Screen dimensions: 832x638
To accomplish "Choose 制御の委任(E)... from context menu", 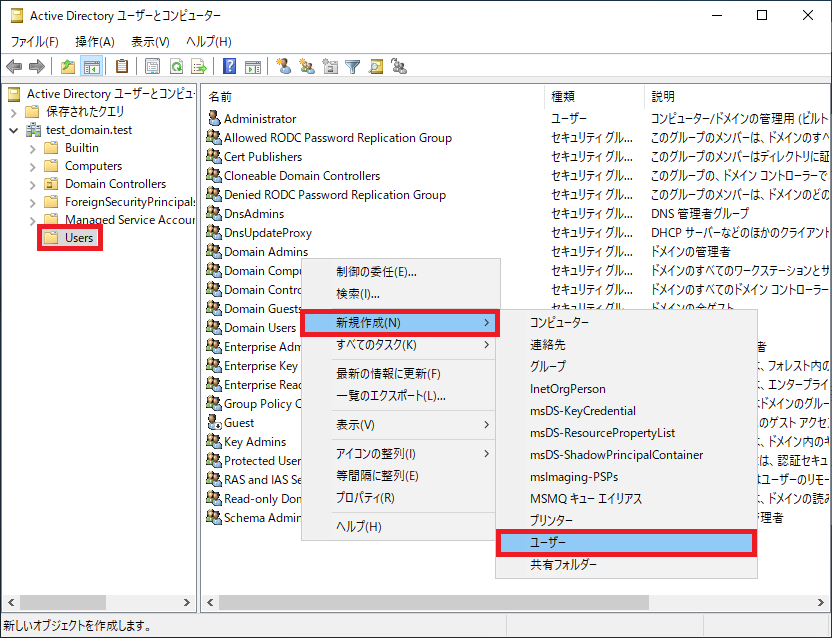I will [x=401, y=272].
